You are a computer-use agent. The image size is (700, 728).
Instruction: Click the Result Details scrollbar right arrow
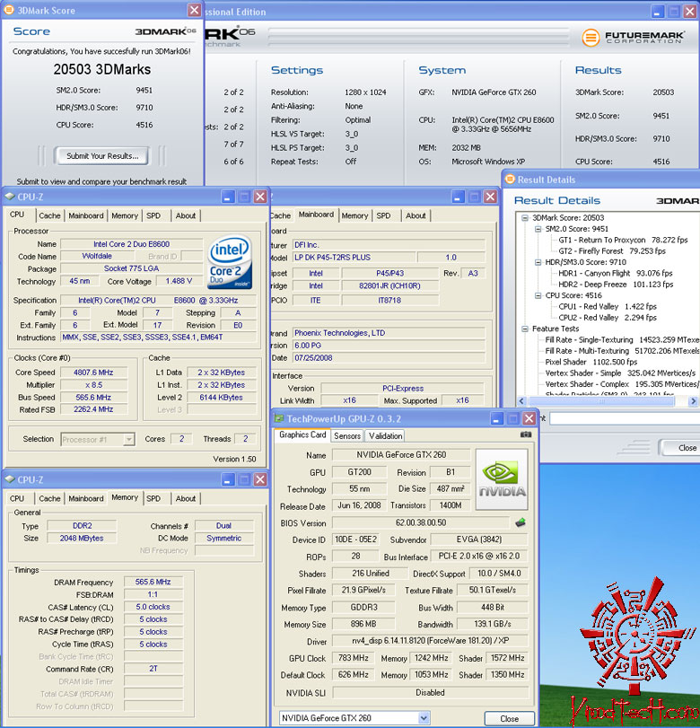pyautogui.click(x=694, y=401)
